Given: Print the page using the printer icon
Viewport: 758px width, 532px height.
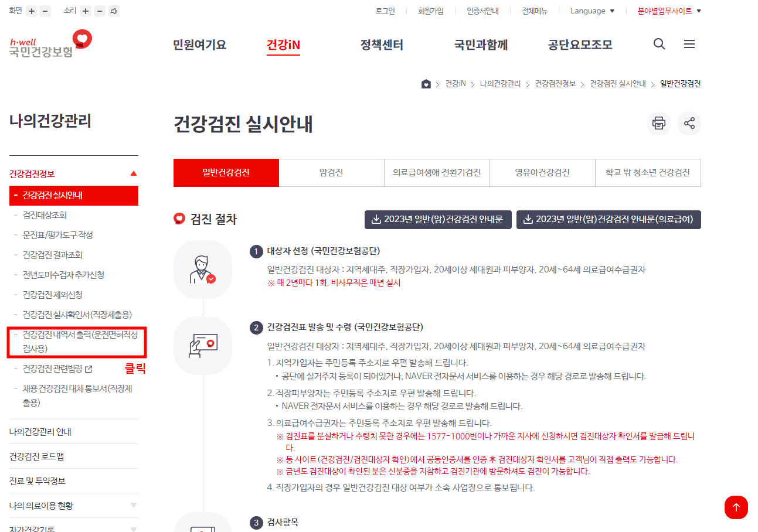Looking at the screenshot, I should 658,124.
